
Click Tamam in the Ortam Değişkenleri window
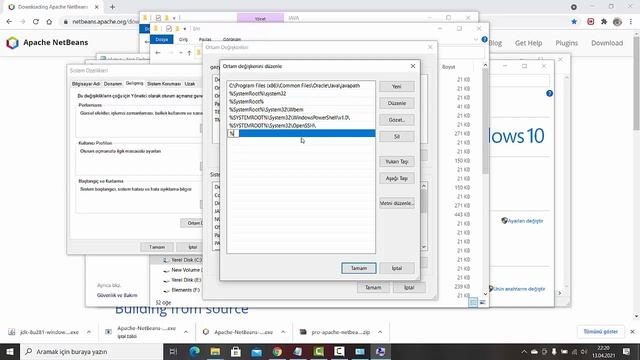point(373,287)
